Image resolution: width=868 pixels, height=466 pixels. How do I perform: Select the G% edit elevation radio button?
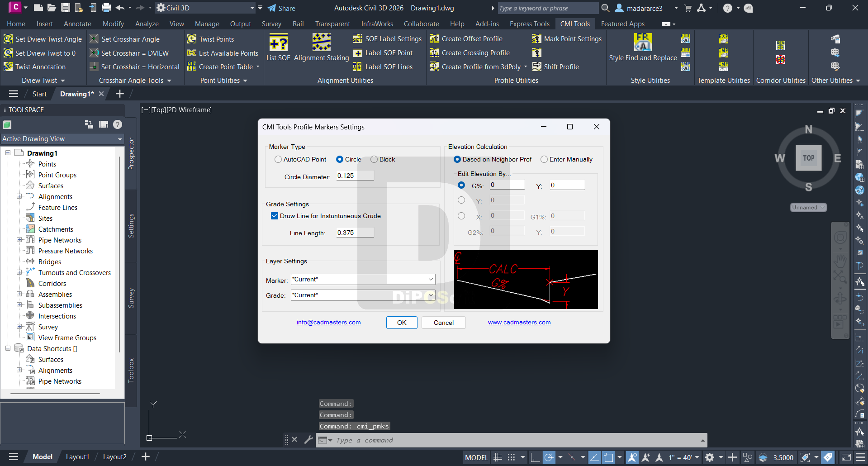[461, 185]
